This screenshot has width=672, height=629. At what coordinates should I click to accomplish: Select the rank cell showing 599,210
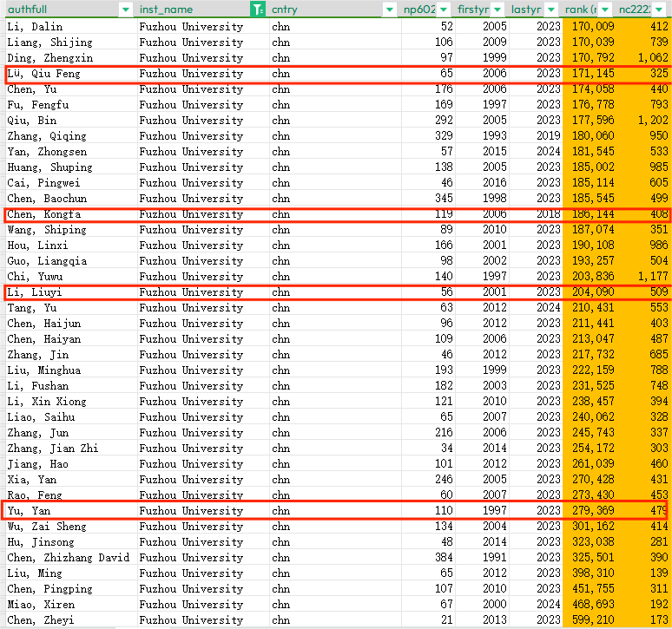[x=590, y=619]
